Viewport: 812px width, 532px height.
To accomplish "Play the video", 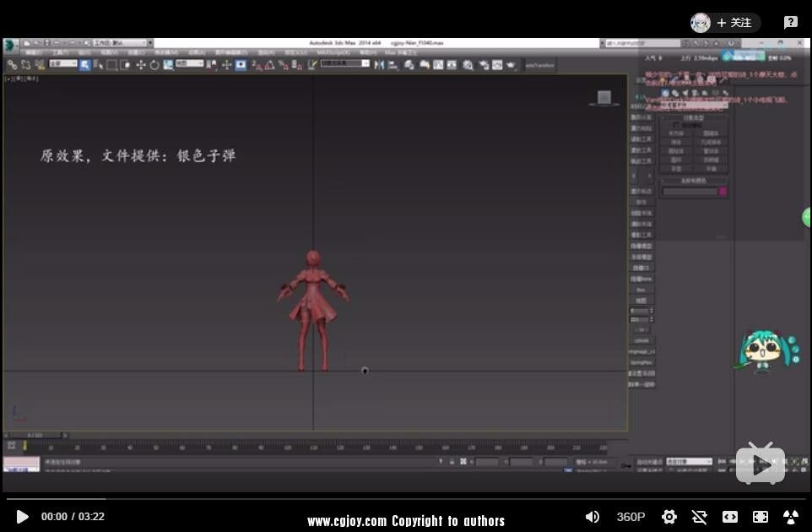I will (x=22, y=517).
